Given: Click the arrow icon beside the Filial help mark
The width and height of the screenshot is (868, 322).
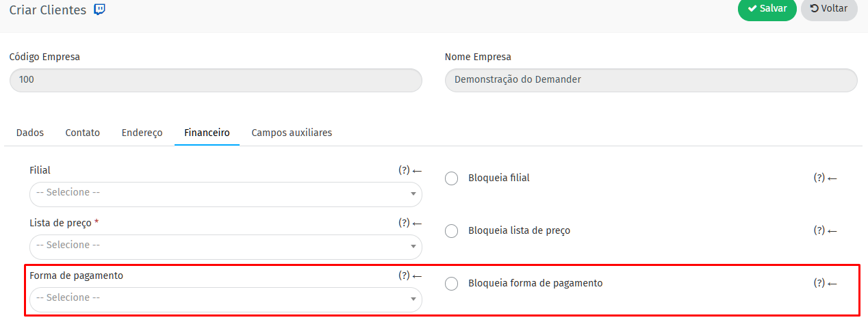Looking at the screenshot, I should pyautogui.click(x=417, y=170).
